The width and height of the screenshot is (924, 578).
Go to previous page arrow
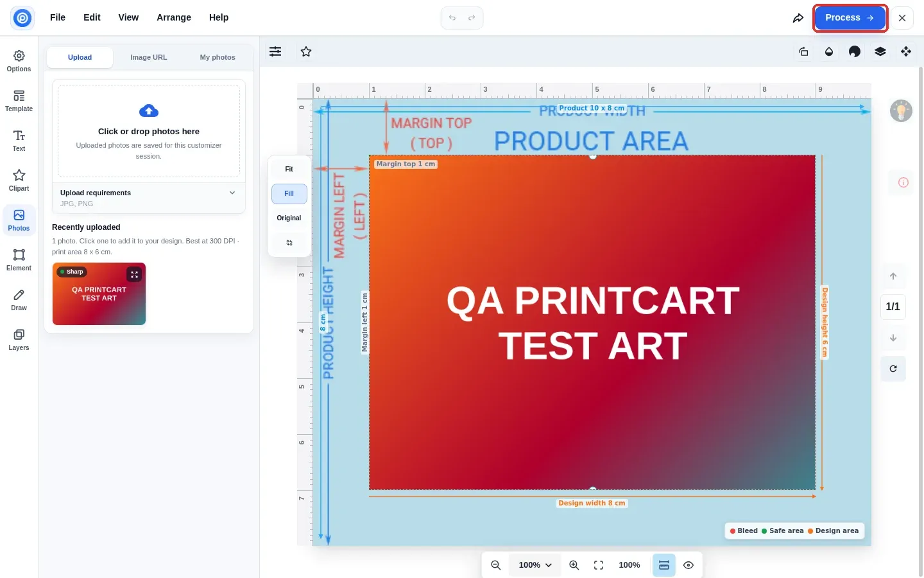pyautogui.click(x=893, y=276)
